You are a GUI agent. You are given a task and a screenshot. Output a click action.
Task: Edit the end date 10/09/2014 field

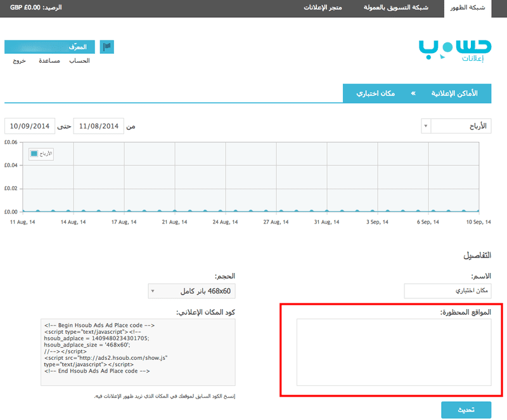(x=30, y=126)
